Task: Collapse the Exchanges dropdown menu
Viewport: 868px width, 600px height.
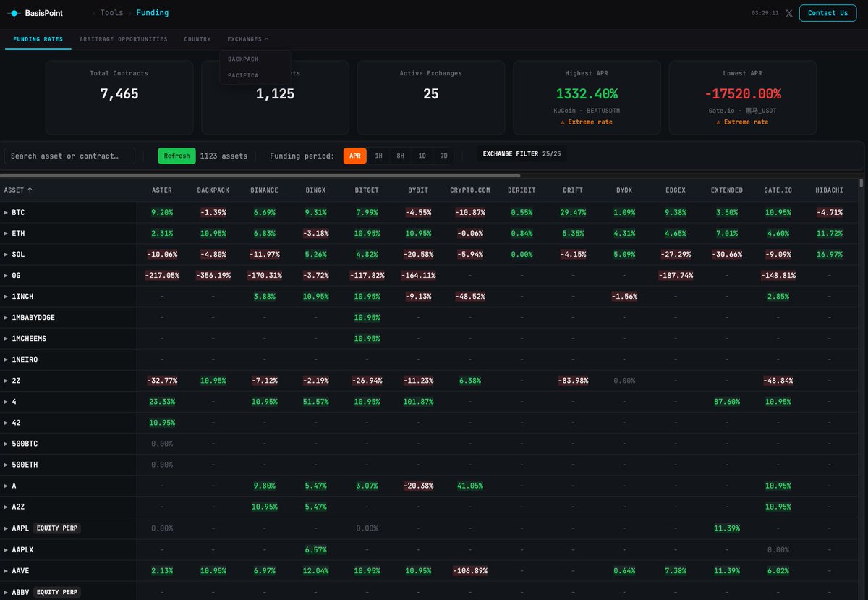Action: pos(247,39)
